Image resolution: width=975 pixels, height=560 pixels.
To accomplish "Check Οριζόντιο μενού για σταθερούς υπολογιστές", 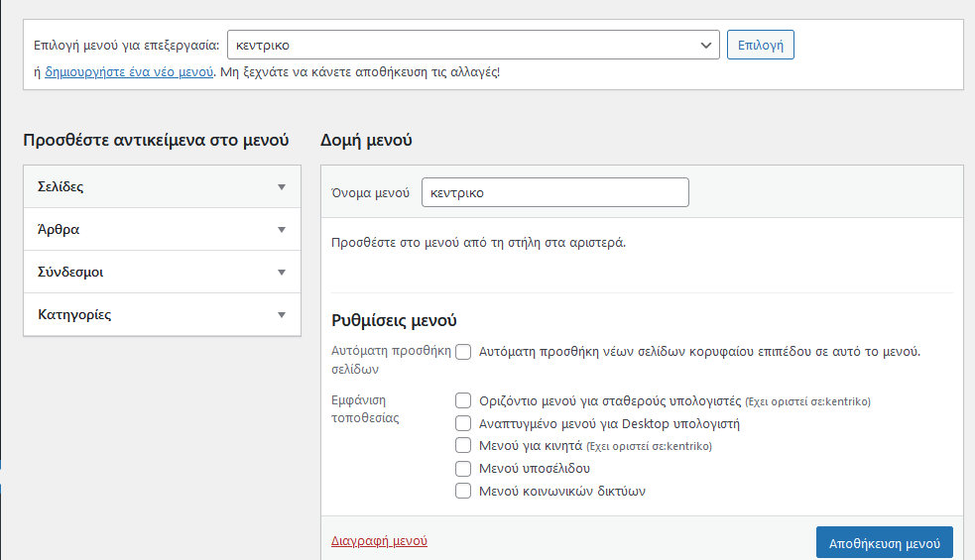I will [463, 401].
